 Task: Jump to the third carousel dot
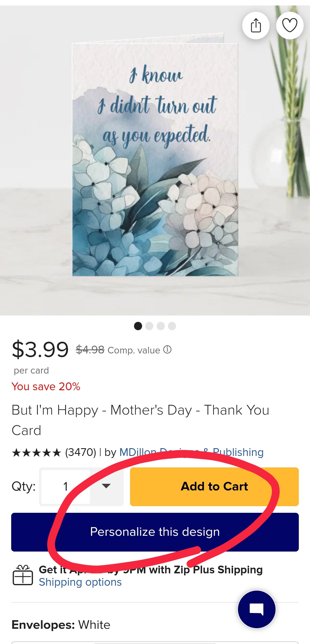161,326
